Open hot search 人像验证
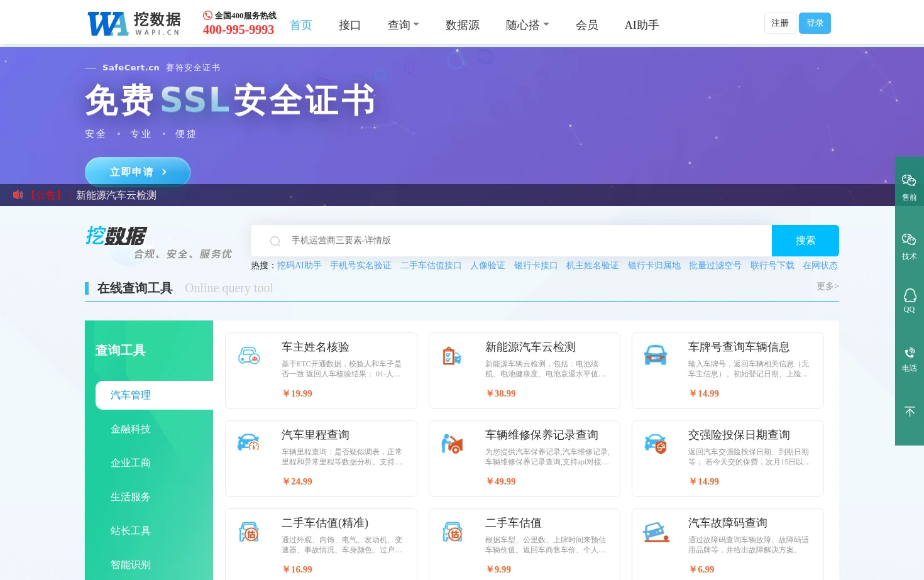Screen dimensions: 924x580 (x=488, y=266)
